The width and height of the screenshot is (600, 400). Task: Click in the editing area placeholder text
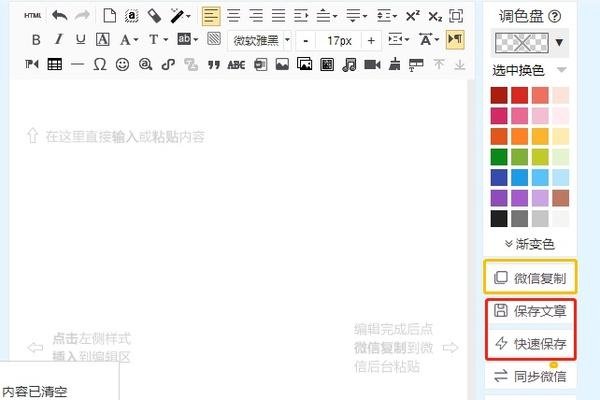(125, 137)
